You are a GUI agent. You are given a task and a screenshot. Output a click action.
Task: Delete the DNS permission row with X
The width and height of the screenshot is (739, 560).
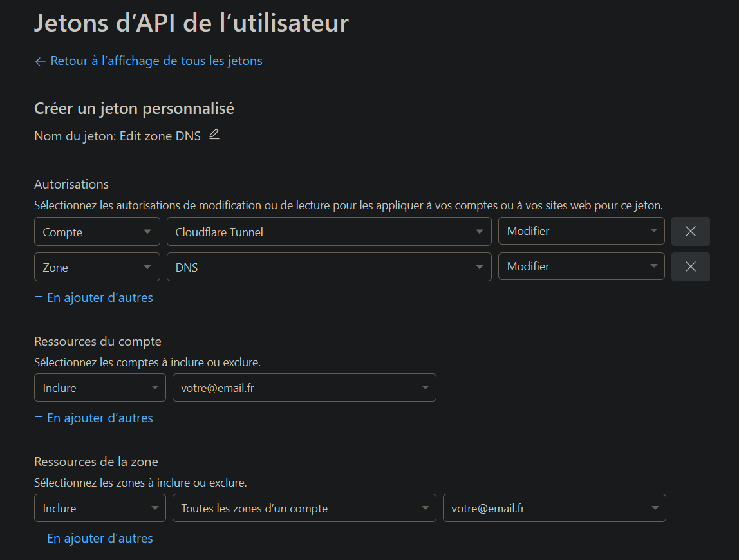pyautogui.click(x=690, y=266)
